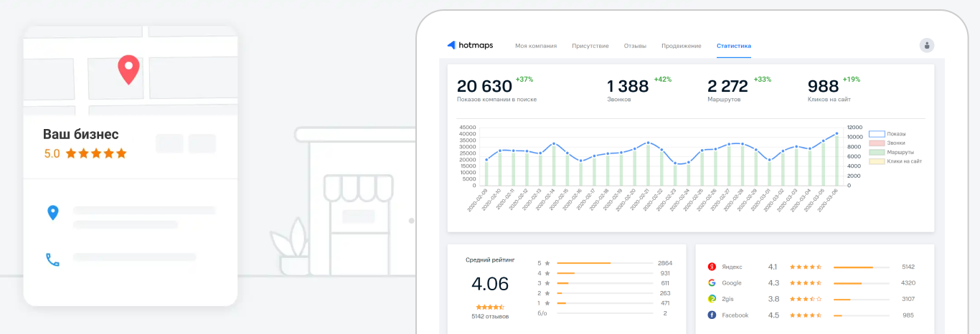Click the 5-star rating bar
The width and height of the screenshot is (980, 334).
tap(605, 263)
